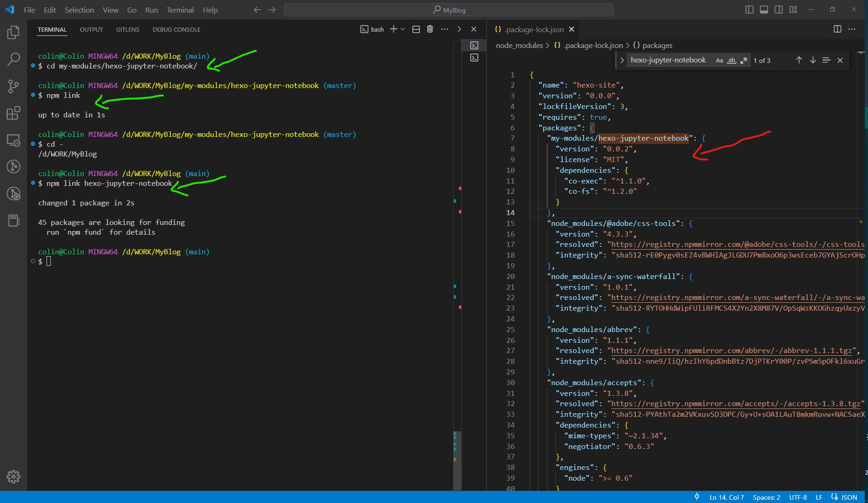
Task: Open the Extensions view
Action: (13, 113)
